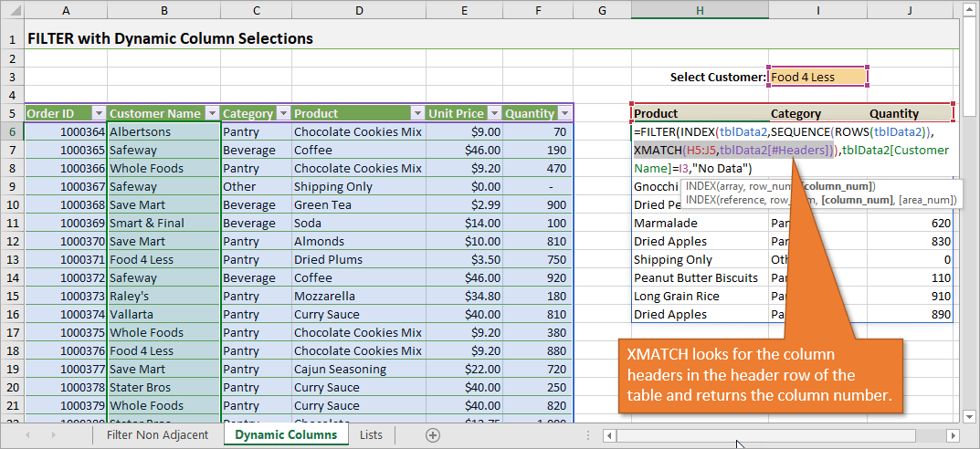Viewport: 980px width, 449px height.
Task: Click the New Sheet plus button
Action: coord(433,435)
